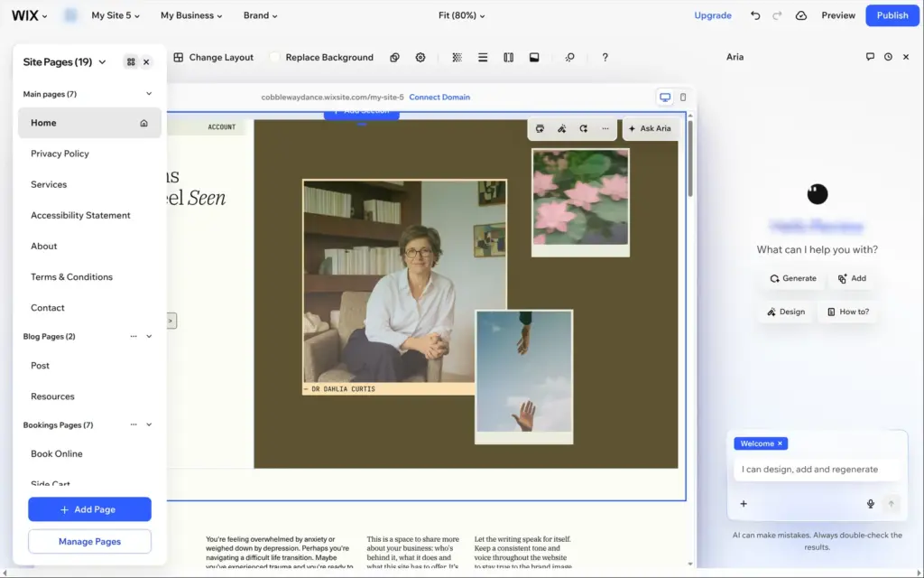The image size is (924, 578).
Task: Collapse the Blog Pages (2) group
Action: point(149,336)
